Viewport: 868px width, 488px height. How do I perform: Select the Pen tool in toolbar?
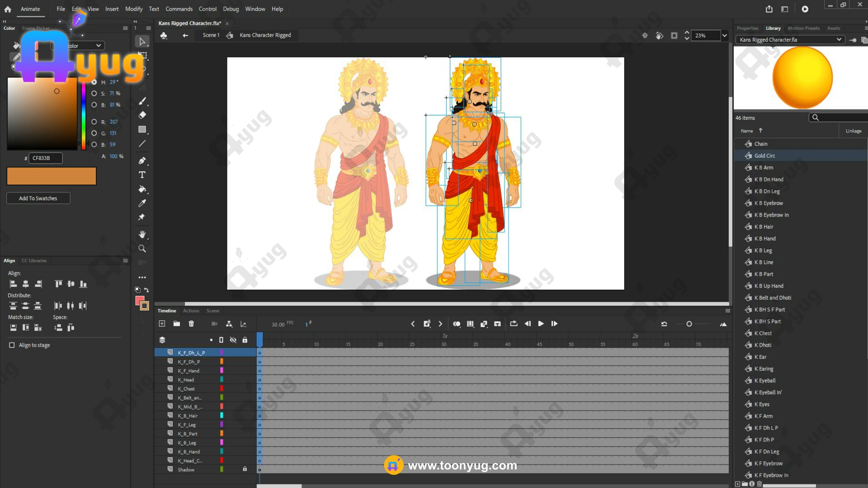click(x=142, y=160)
